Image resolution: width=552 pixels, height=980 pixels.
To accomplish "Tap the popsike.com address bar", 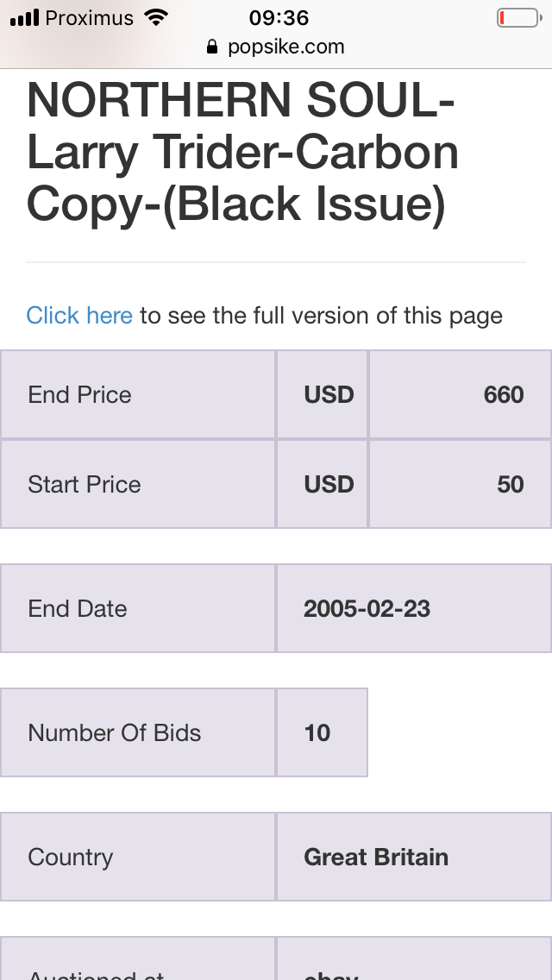I will [x=276, y=47].
